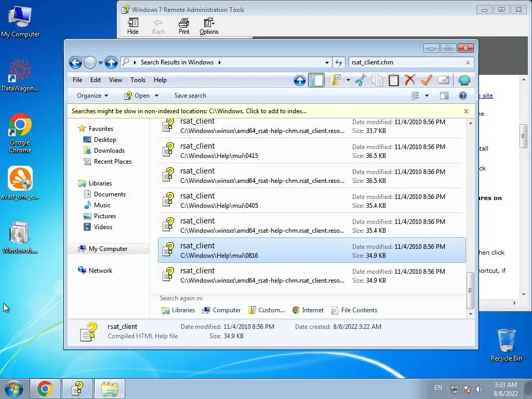Toggle the preview pane button
Viewport: 532px width, 399px height.
click(444, 96)
